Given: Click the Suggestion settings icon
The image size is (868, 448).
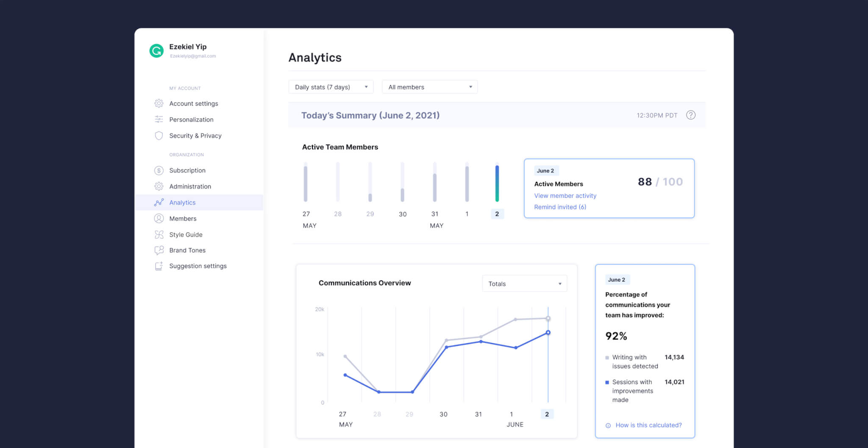Looking at the screenshot, I should [159, 266].
